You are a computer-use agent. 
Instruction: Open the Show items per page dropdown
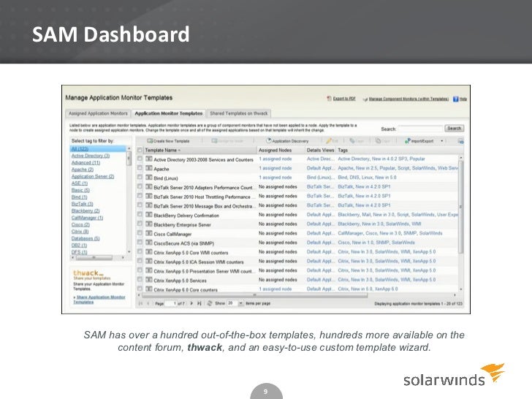(x=235, y=303)
